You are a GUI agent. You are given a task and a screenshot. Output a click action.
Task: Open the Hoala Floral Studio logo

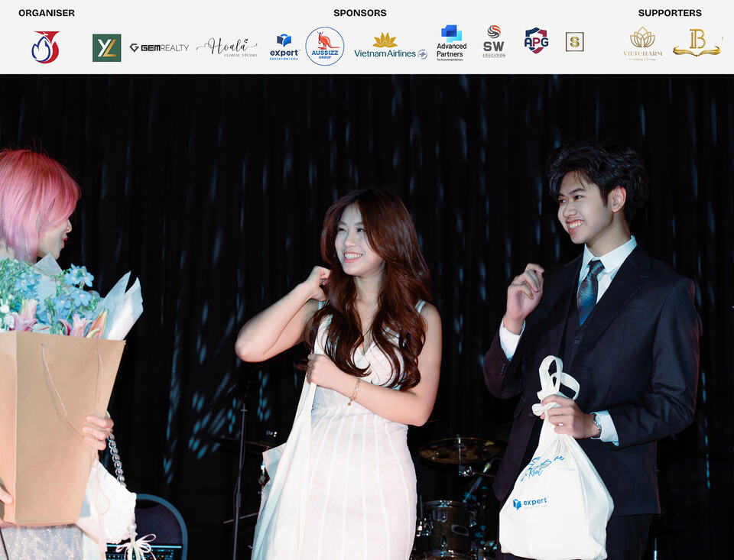click(x=228, y=47)
